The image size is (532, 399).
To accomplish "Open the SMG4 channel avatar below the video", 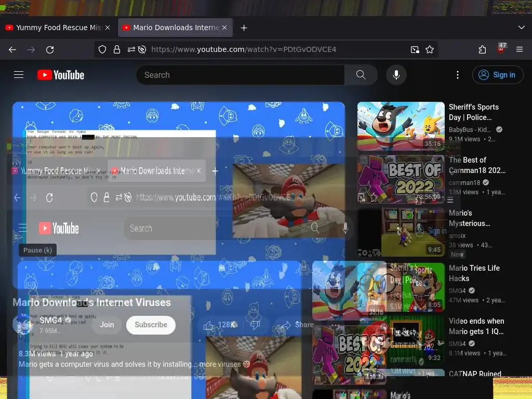I will point(23,324).
